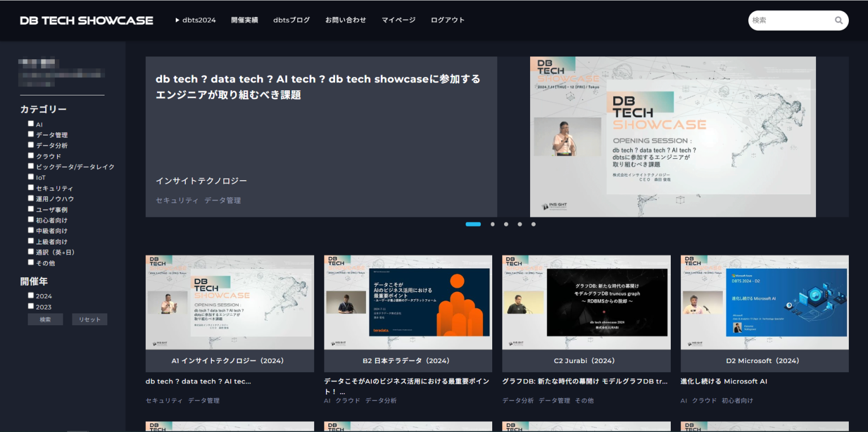Open the dbts2024 menu item
This screenshot has width=868, height=432.
[x=196, y=20]
